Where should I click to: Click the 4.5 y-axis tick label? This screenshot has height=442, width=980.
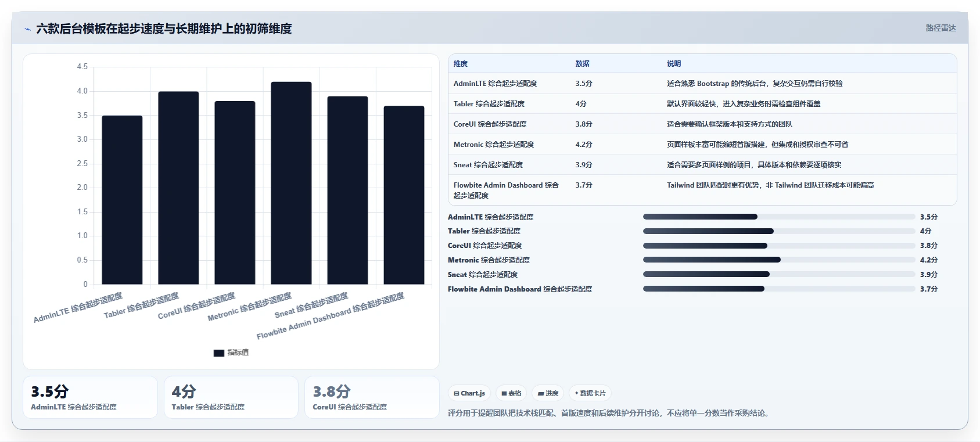pyautogui.click(x=82, y=67)
